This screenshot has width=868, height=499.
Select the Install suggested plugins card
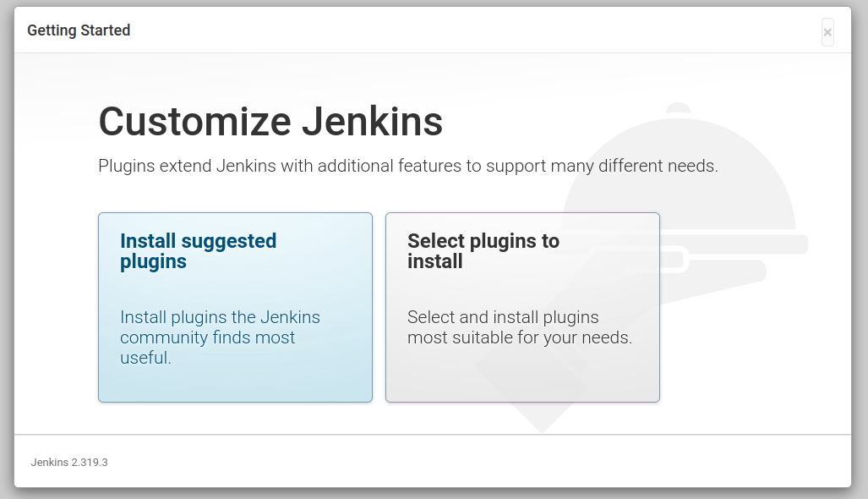[235, 306]
